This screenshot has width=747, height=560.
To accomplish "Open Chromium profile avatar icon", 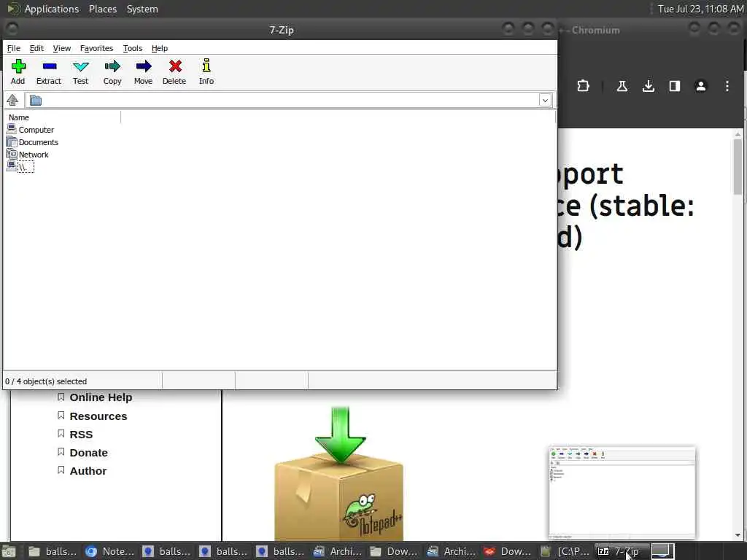I will (x=701, y=86).
